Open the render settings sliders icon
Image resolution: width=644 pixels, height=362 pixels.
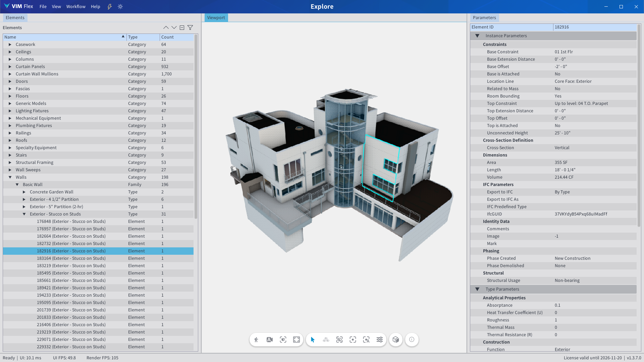[380, 340]
